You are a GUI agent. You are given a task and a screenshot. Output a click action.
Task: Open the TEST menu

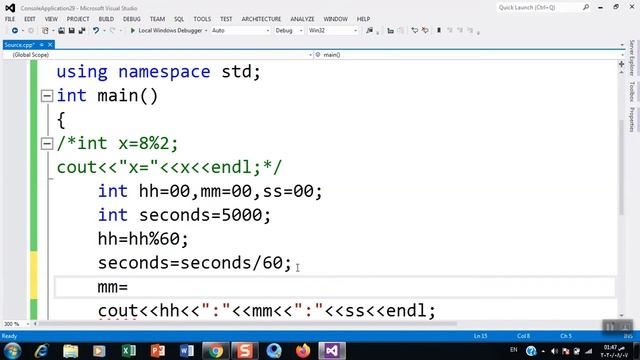[x=226, y=19]
